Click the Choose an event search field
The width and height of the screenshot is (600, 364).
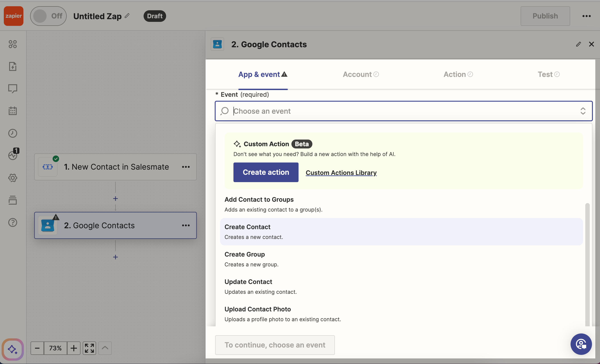click(404, 111)
